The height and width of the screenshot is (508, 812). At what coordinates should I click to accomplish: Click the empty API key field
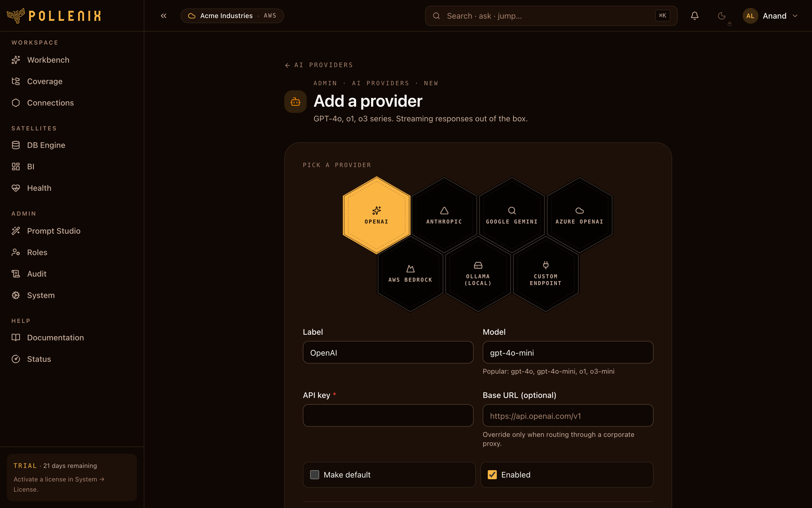pos(388,416)
